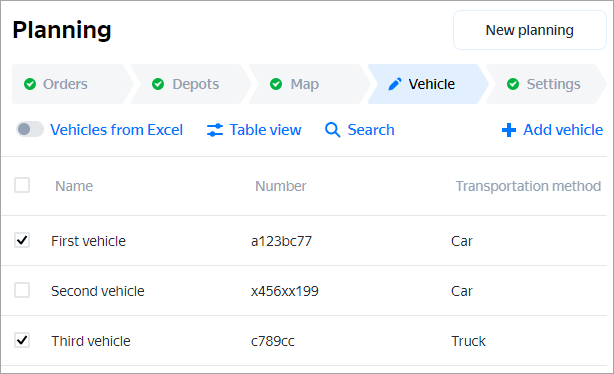
Task: Enable the Vehicles from Excel toggle
Action: click(29, 129)
